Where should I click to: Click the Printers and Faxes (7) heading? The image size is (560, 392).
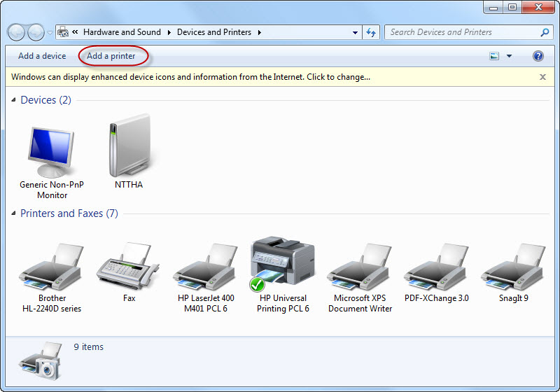pyautogui.click(x=69, y=213)
